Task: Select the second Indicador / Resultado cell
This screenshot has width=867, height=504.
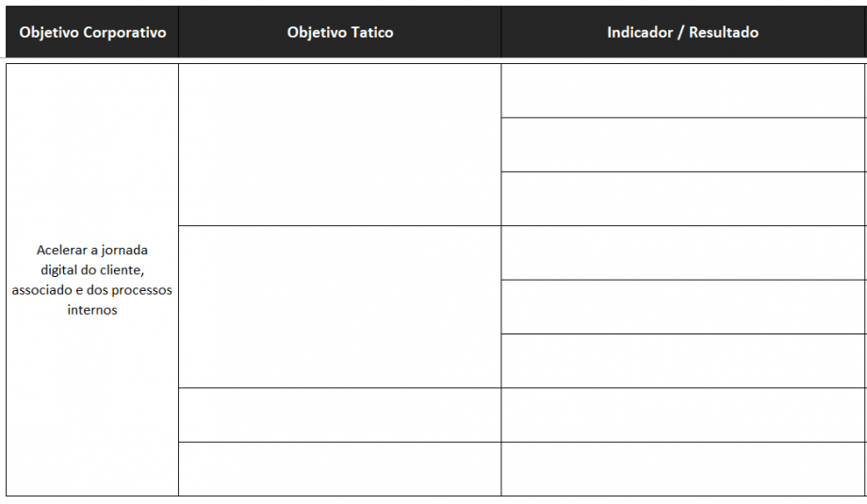Action: [x=683, y=144]
